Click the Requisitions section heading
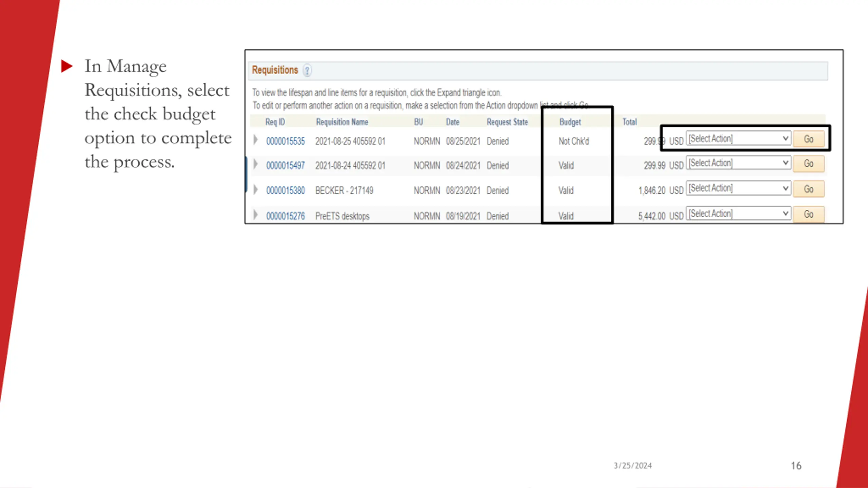The height and width of the screenshot is (488, 868). 275,70
